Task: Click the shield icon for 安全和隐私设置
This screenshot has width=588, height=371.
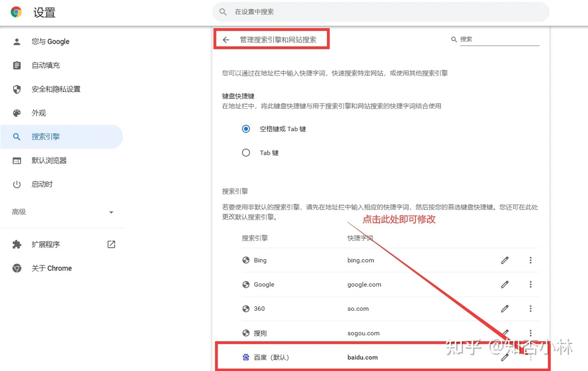Action: (17, 89)
